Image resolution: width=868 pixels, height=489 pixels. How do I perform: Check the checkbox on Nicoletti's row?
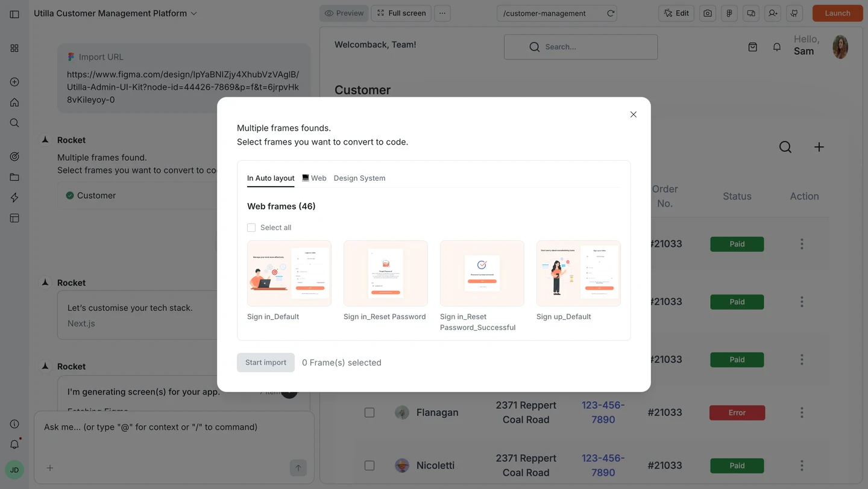370,466
